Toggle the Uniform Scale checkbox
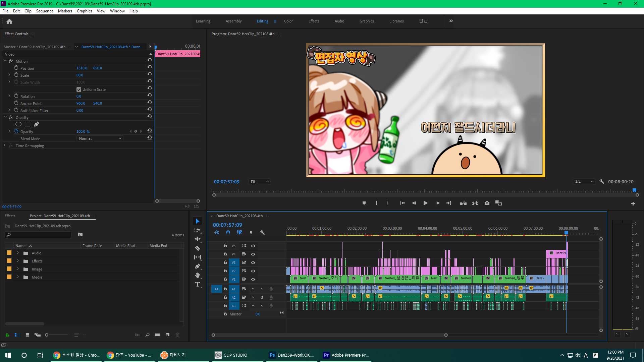 point(79,89)
